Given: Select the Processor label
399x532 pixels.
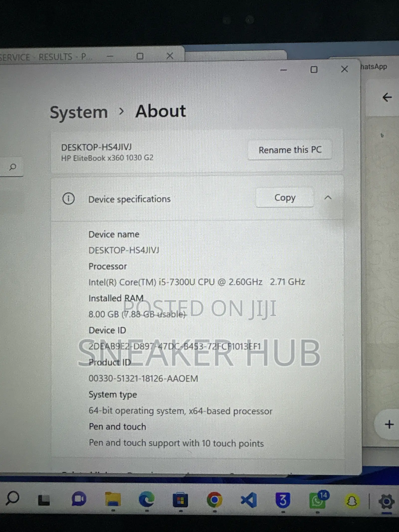Looking at the screenshot, I should point(108,266).
